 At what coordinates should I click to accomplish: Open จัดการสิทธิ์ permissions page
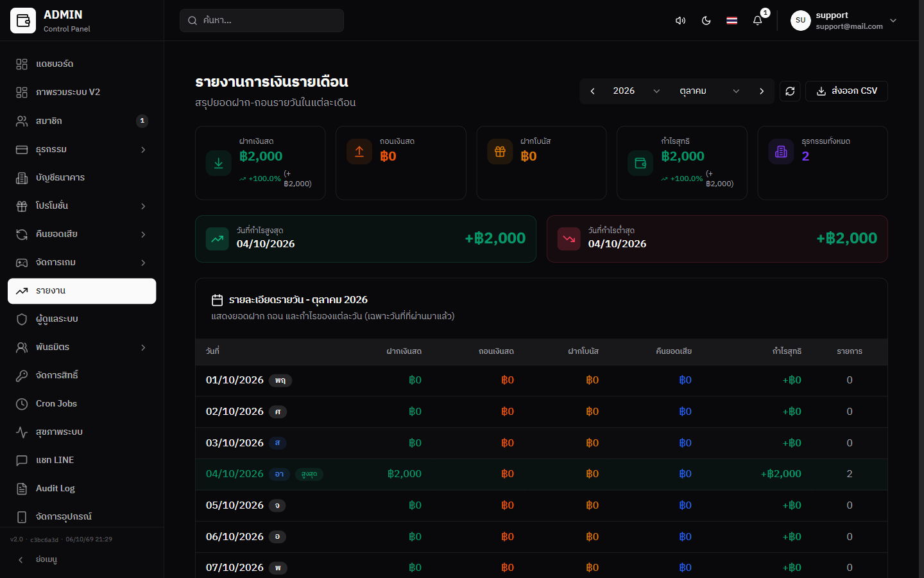(x=82, y=376)
